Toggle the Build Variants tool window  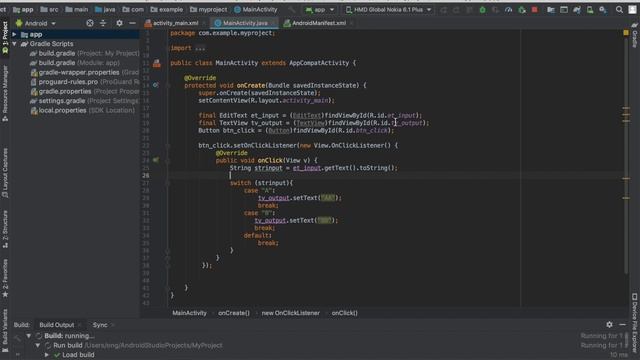pos(5,331)
